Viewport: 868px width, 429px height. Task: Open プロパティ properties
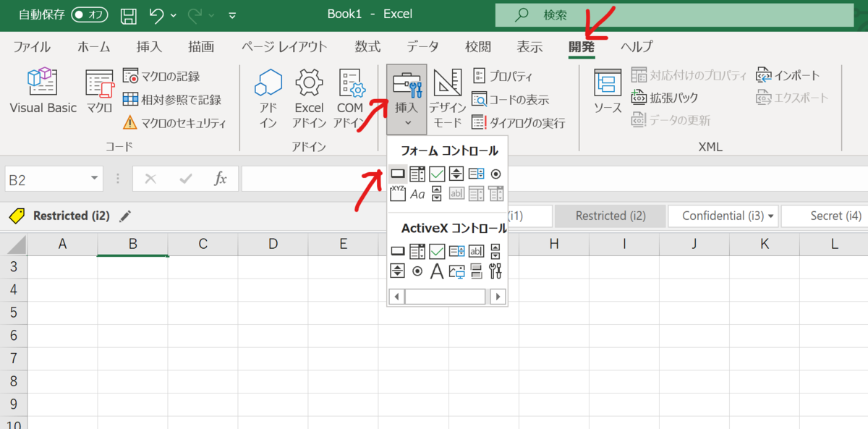pos(502,76)
